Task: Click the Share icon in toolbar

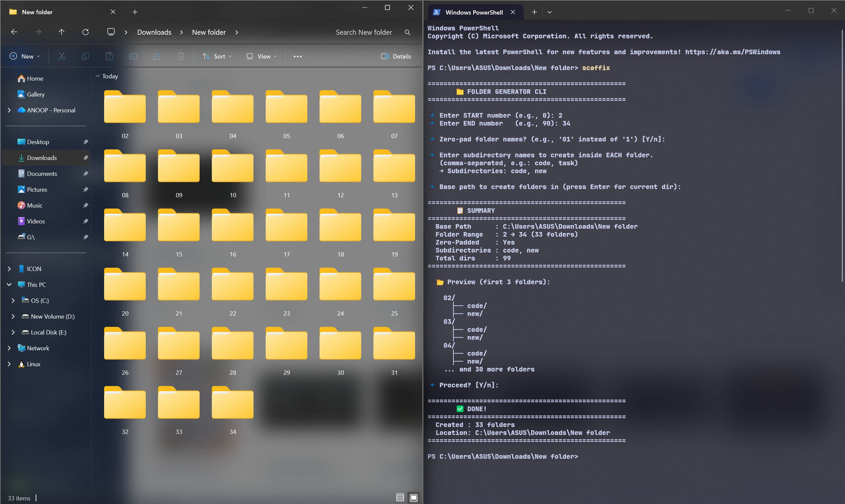Action: click(157, 57)
